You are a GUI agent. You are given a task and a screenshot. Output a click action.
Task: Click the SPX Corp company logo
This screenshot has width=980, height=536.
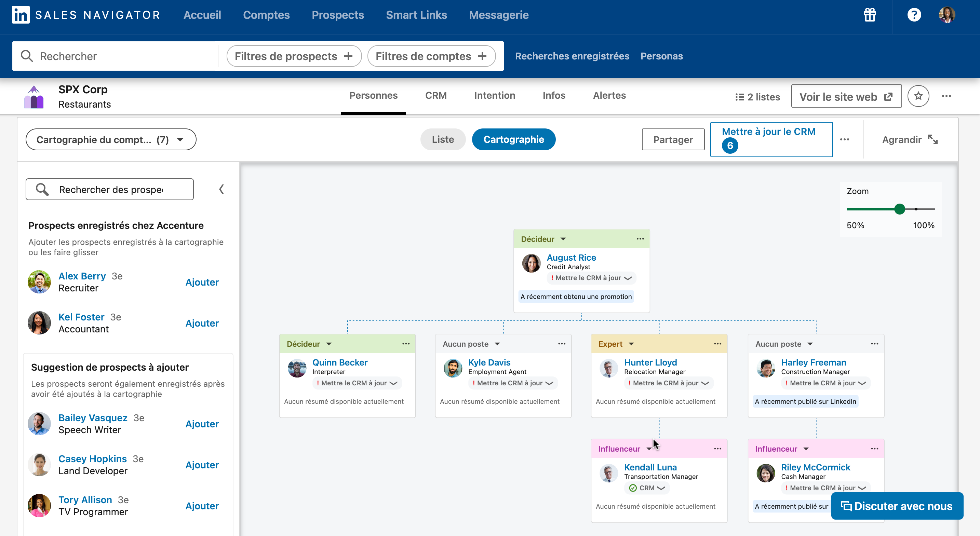pyautogui.click(x=34, y=97)
